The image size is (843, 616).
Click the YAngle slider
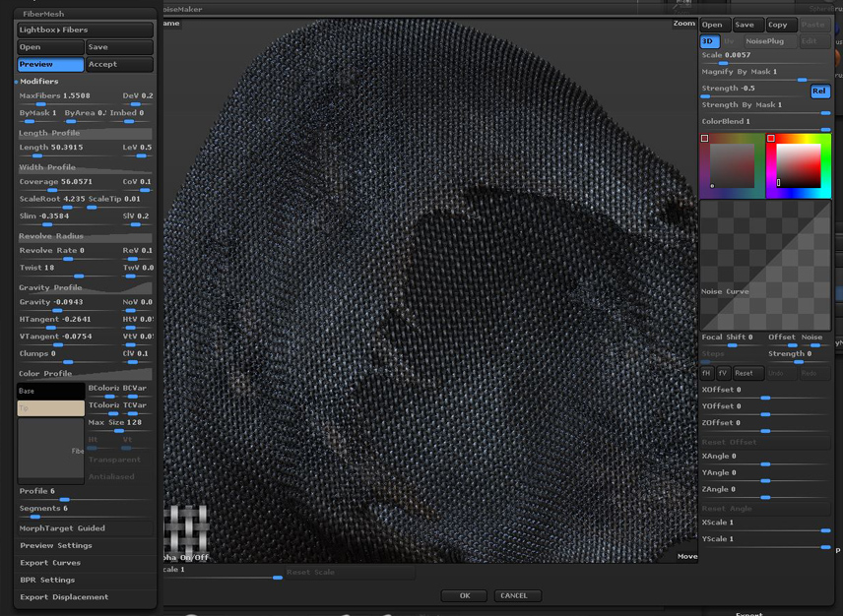[x=765, y=476]
